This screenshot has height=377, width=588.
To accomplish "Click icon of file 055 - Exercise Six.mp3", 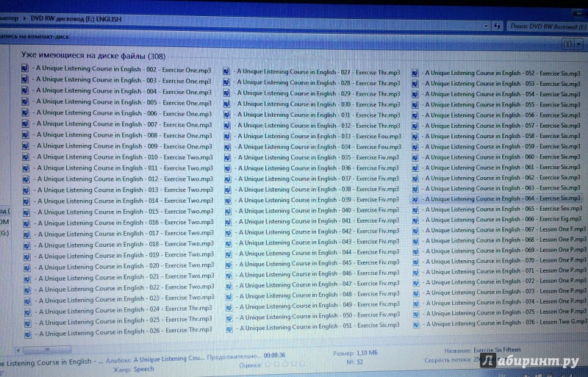I will pos(415,105).
